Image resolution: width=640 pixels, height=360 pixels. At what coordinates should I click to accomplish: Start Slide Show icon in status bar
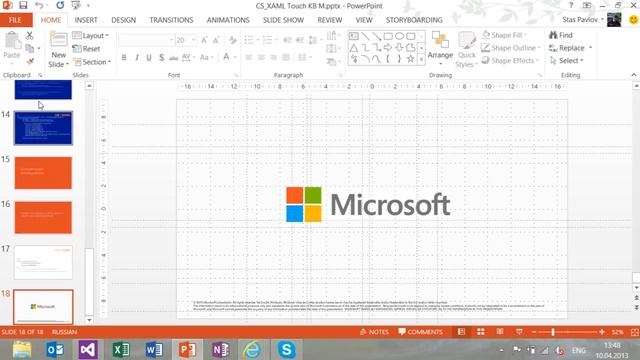click(x=519, y=332)
